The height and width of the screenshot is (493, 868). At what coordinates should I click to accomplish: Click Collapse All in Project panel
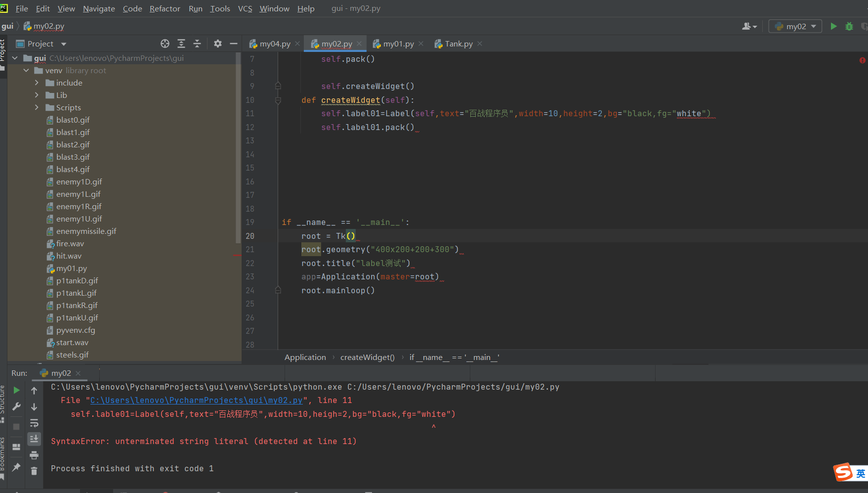click(197, 44)
